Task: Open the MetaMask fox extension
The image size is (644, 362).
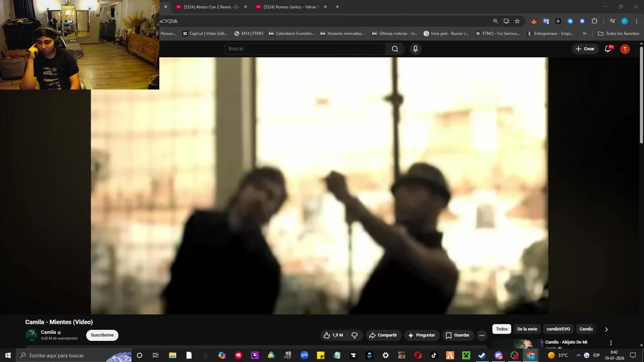Action: [x=534, y=21]
